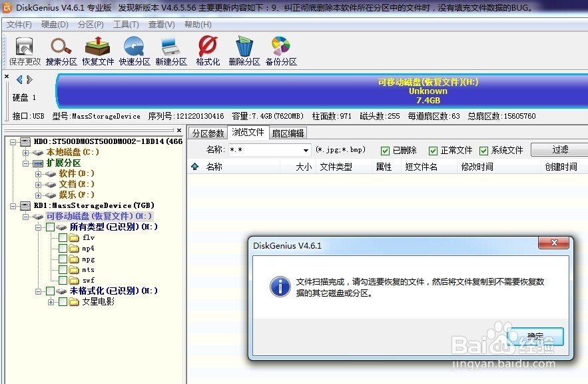Screen dimensions: 588x384
Task: Click the flv folder icon
Action: pyautogui.click(x=74, y=237)
